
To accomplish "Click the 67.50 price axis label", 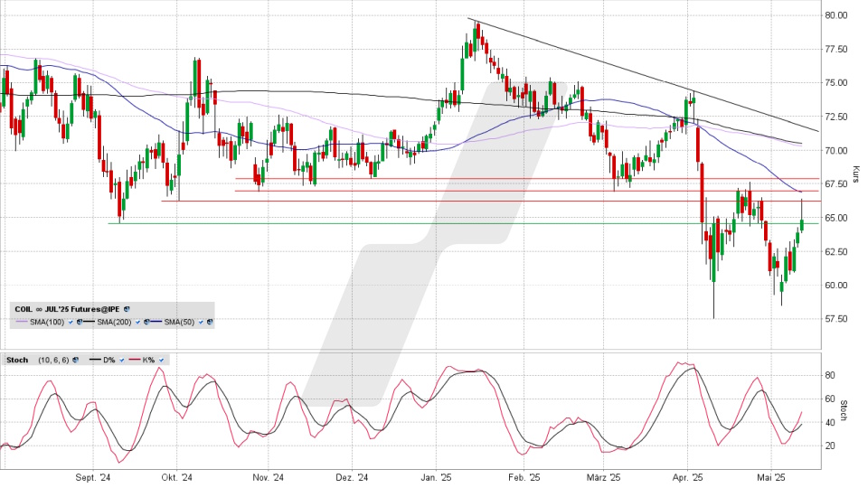I will [835, 184].
